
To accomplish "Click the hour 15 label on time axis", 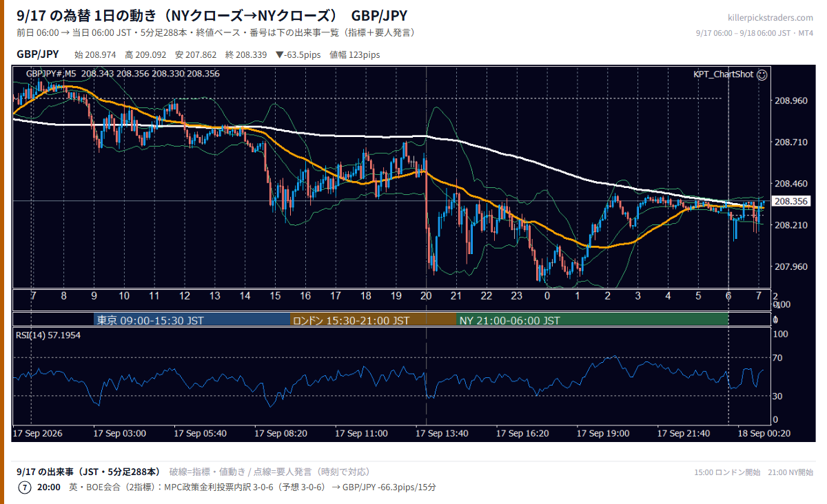I will pyautogui.click(x=275, y=296).
